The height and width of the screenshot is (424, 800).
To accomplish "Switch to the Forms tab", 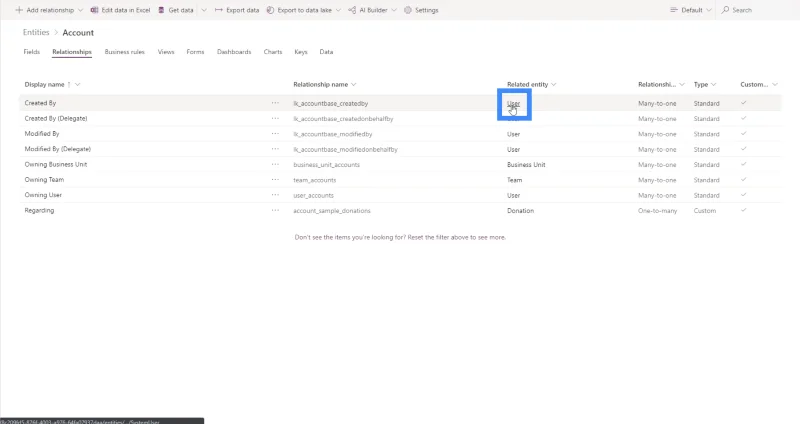I will point(195,52).
